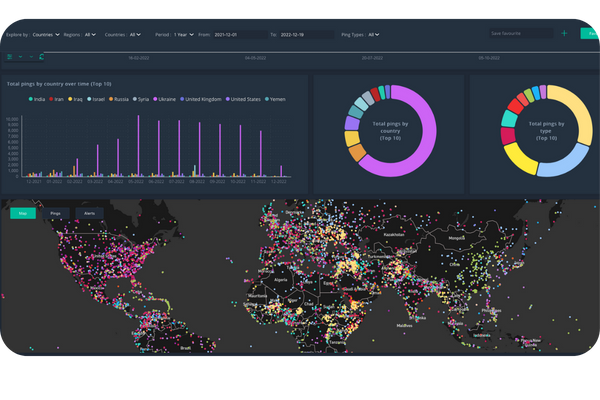Click the chart title Total pings by country over time
This screenshot has width=600, height=400.
point(59,84)
